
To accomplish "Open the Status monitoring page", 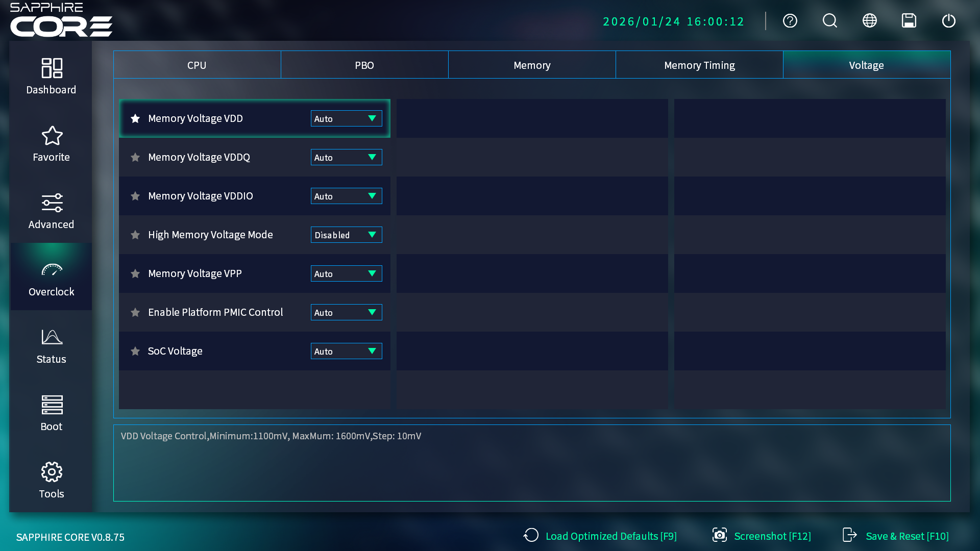I will pos(51,346).
